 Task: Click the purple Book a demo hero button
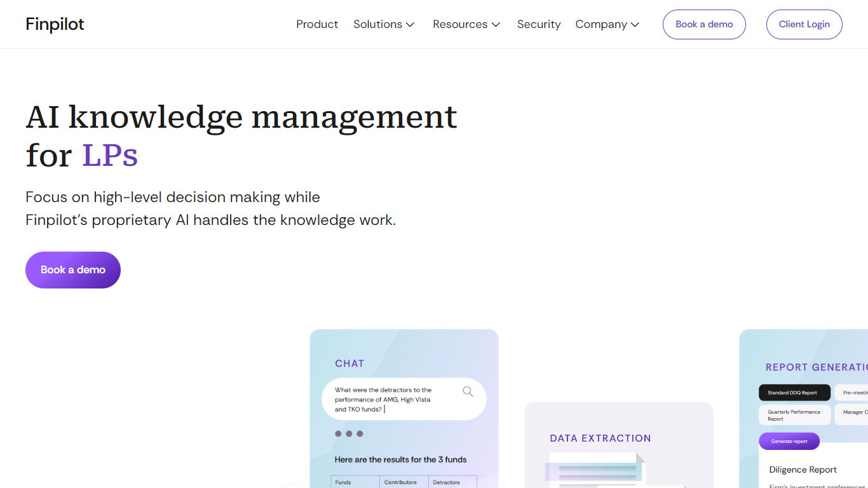pyautogui.click(x=73, y=270)
